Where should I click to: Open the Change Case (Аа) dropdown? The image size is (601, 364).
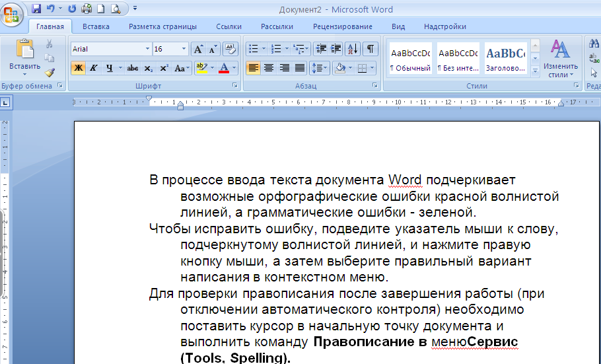click(182, 68)
